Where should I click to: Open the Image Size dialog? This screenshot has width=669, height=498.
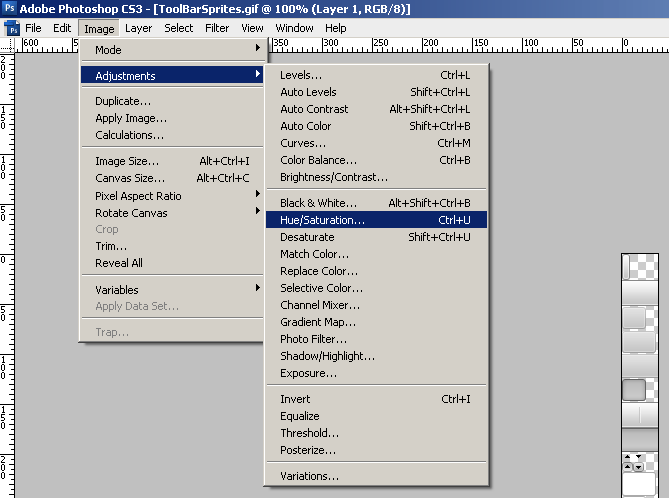[x=126, y=161]
